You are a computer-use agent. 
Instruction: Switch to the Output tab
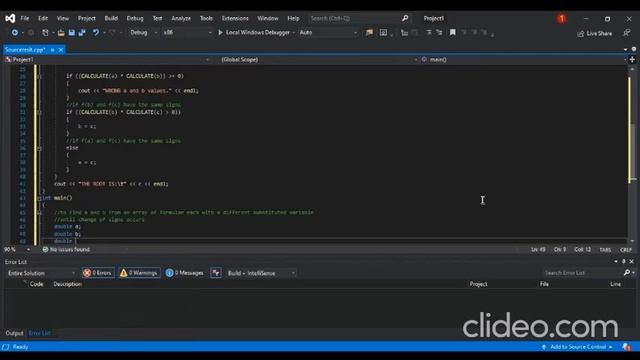[14, 333]
